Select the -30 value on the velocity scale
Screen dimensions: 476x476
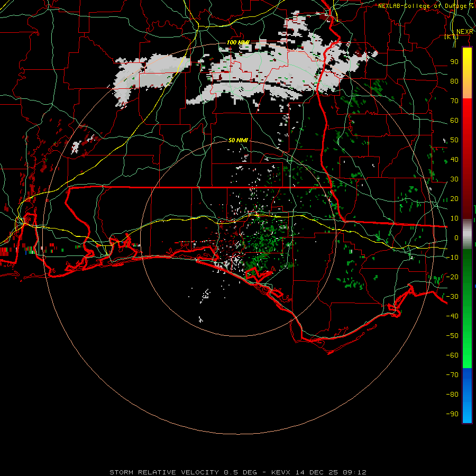pyautogui.click(x=452, y=297)
